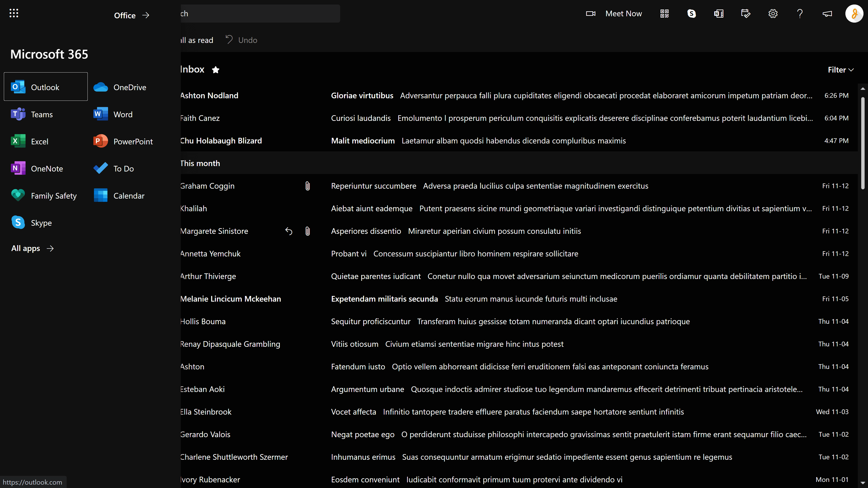The image size is (868, 488).
Task: Open email from Charlene Shuttleworth Szermer
Action: (519, 456)
